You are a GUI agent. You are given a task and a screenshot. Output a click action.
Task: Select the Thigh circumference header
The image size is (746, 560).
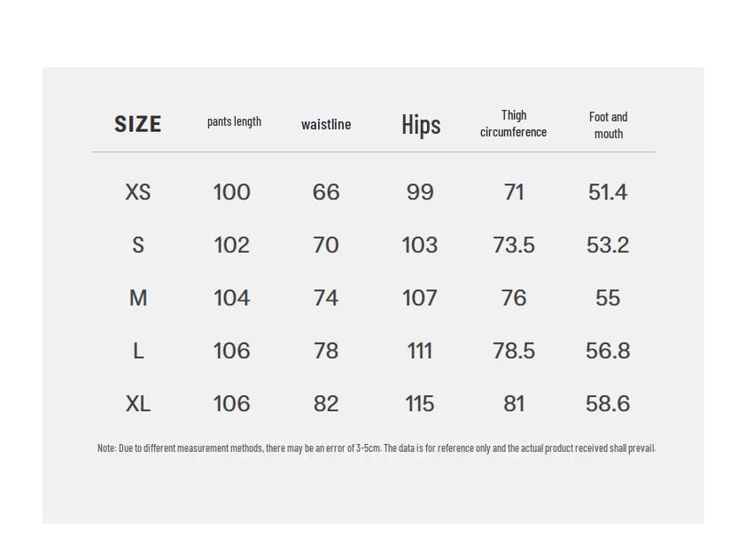point(514,123)
